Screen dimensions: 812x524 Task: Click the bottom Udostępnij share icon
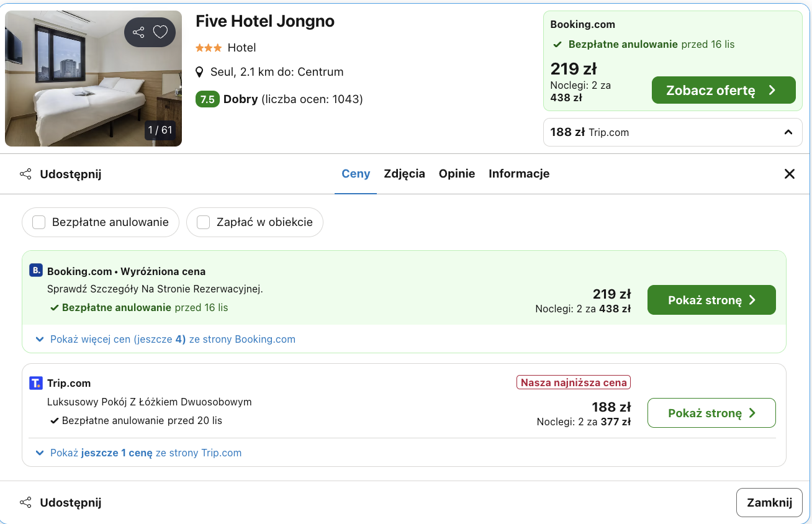tap(25, 502)
